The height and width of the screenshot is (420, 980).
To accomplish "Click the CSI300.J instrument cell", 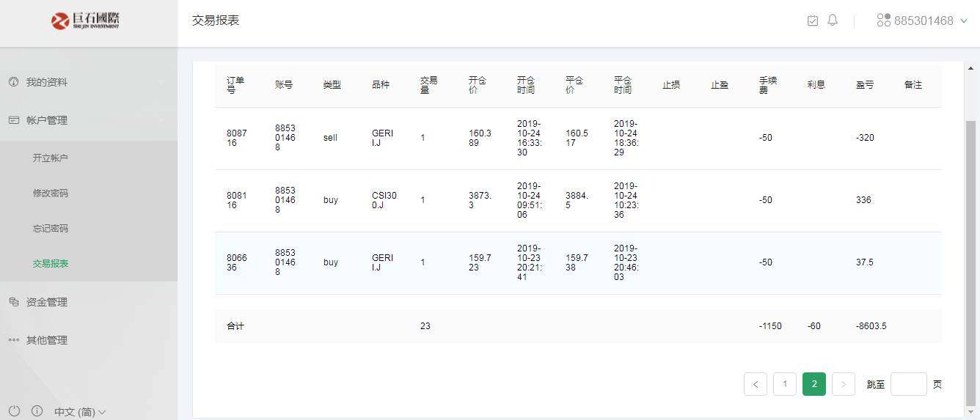I will pos(384,200).
